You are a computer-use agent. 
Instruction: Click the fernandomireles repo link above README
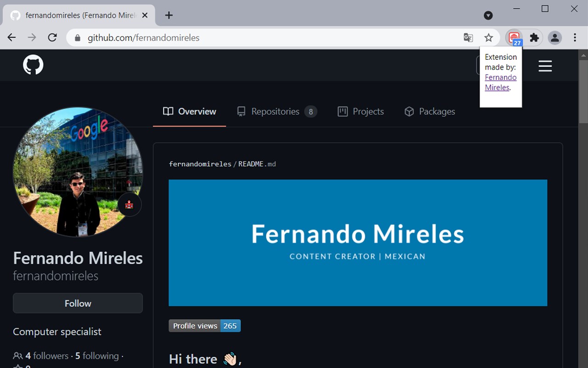(200, 164)
